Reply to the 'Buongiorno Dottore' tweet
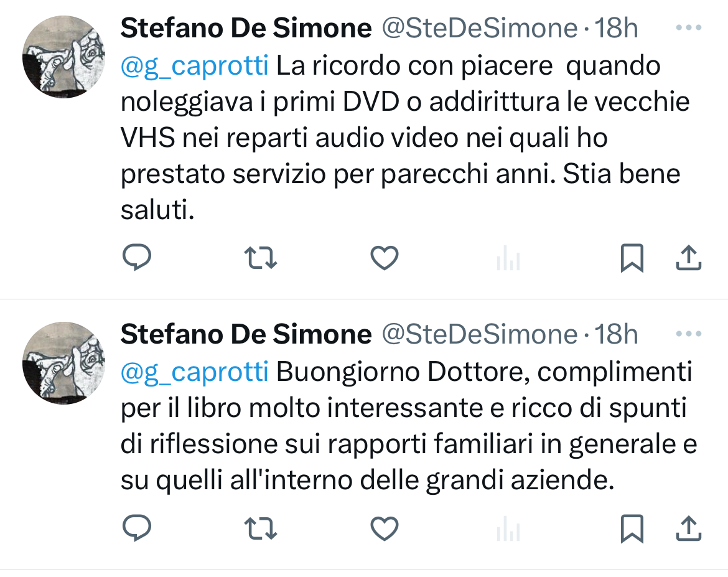The height and width of the screenshot is (577, 728). tap(136, 528)
